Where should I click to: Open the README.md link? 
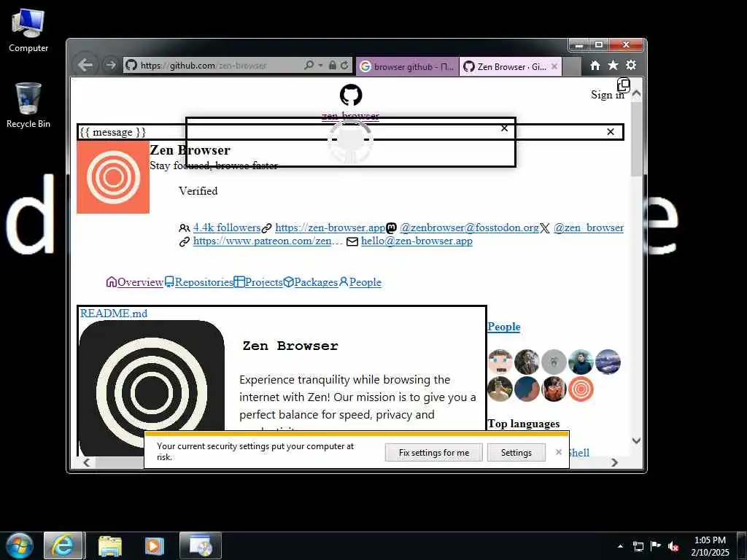(113, 314)
